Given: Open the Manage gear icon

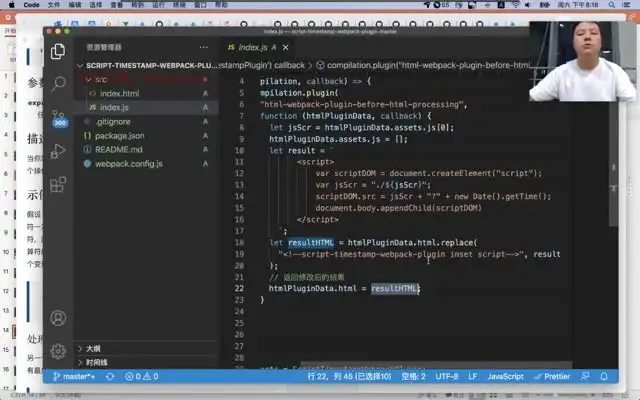Looking at the screenshot, I should point(58,351).
